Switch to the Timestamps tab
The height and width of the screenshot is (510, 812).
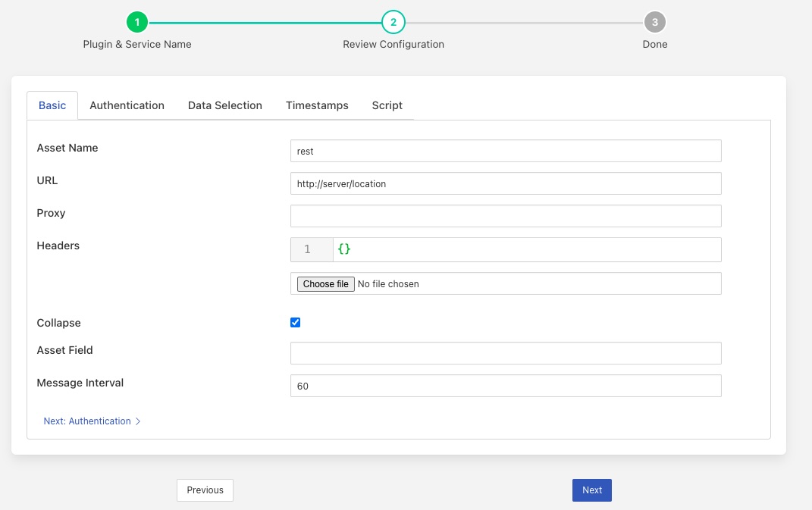[x=317, y=105]
